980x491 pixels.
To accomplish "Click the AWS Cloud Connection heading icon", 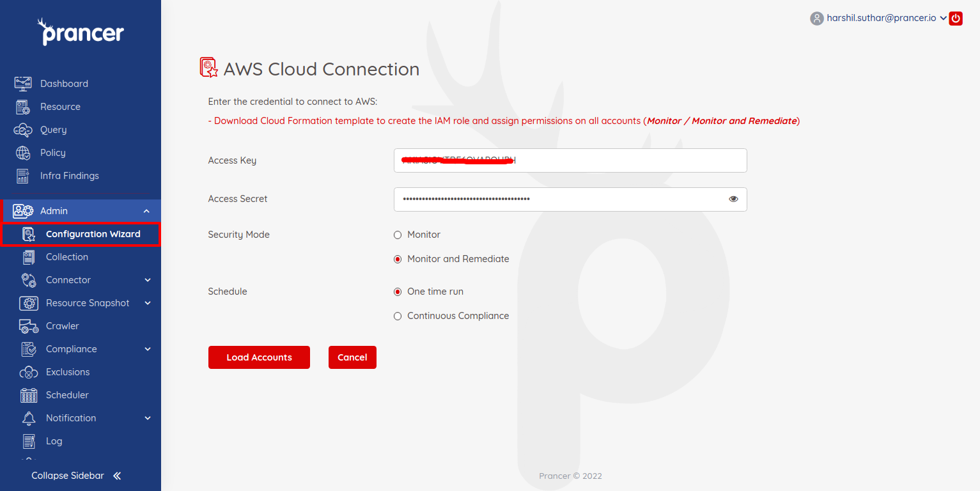I will pos(209,68).
